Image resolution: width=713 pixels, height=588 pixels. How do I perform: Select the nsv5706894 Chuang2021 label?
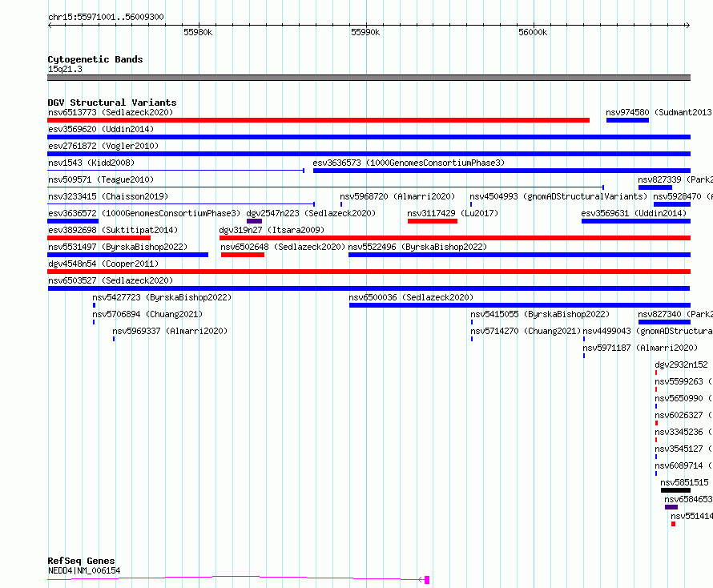pos(147,314)
